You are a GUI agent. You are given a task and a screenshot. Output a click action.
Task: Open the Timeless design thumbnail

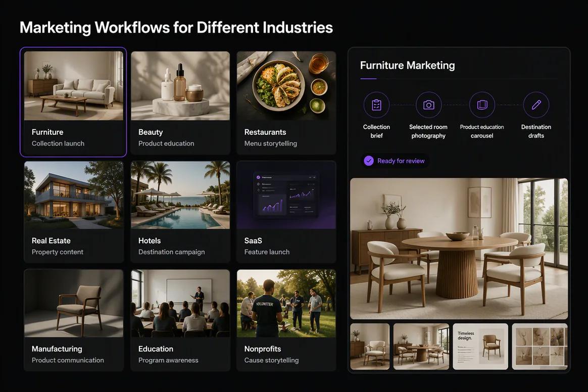(x=480, y=347)
